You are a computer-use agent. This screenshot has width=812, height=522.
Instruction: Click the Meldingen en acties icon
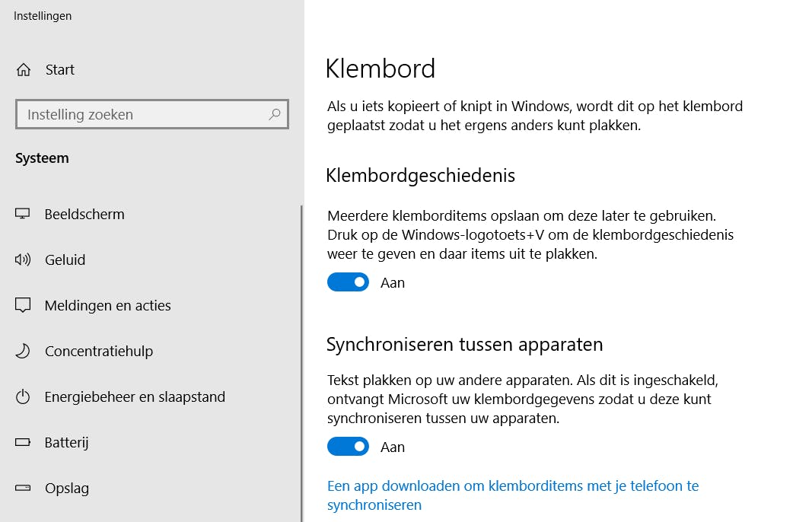pos(23,305)
